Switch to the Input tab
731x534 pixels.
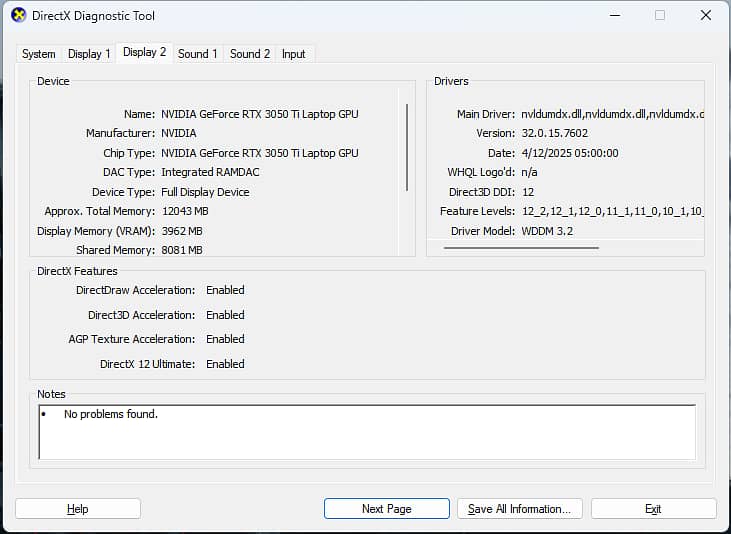[x=294, y=54]
